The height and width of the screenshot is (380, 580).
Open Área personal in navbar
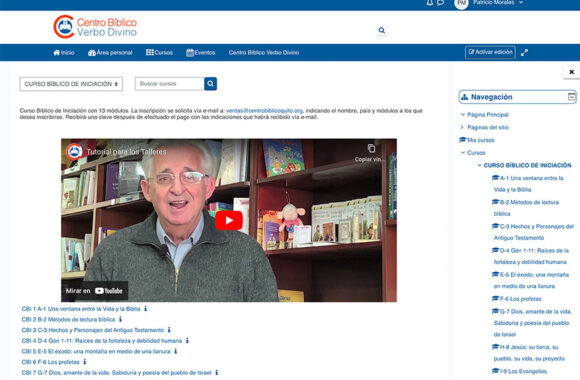[110, 53]
